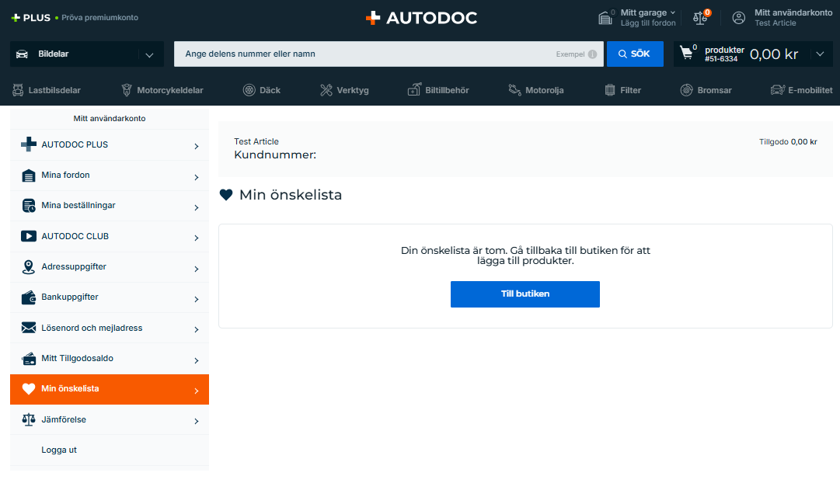Viewport: 840px width, 504px height.
Task: Open the Verktyg tools category
Action: (x=344, y=90)
